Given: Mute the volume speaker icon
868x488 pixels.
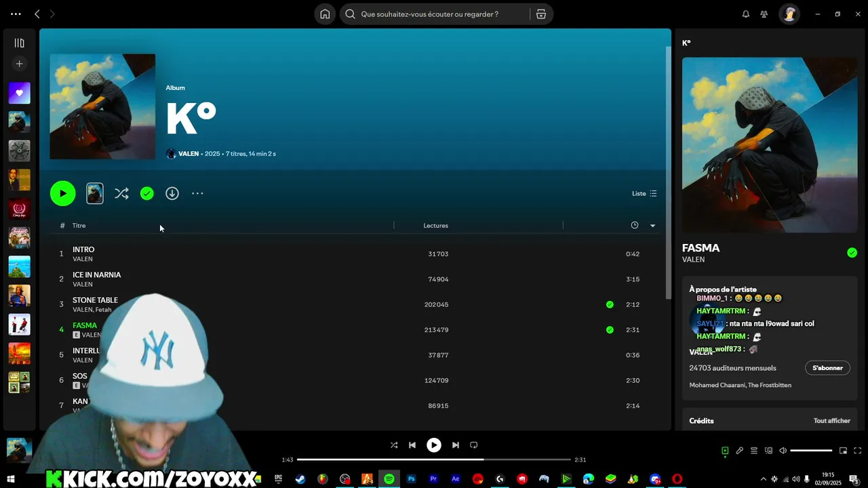Looking at the screenshot, I should (783, 451).
